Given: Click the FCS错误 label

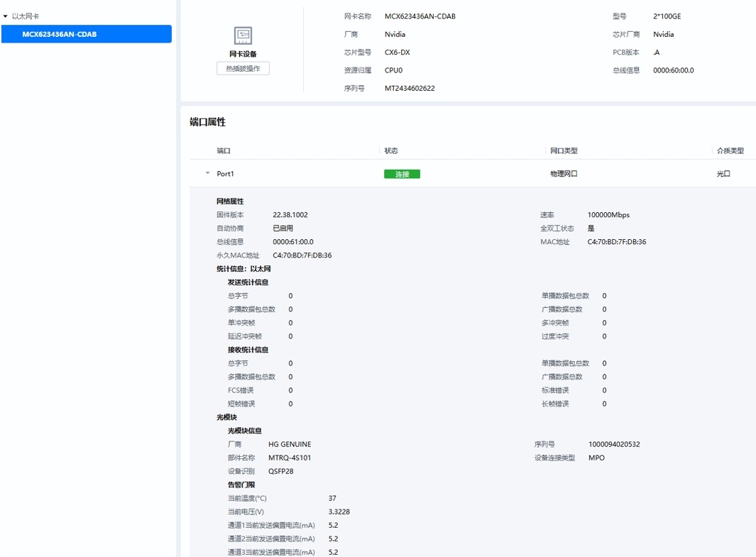Looking at the screenshot, I should point(241,390).
